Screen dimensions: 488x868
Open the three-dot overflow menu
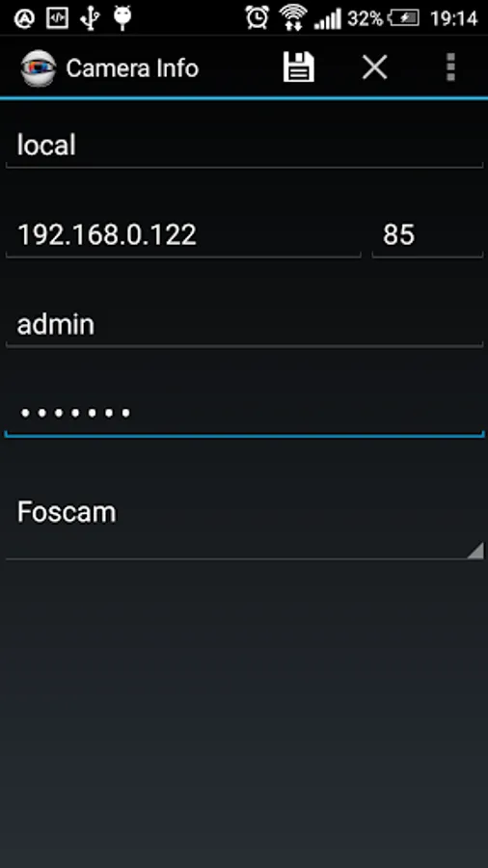tap(451, 68)
